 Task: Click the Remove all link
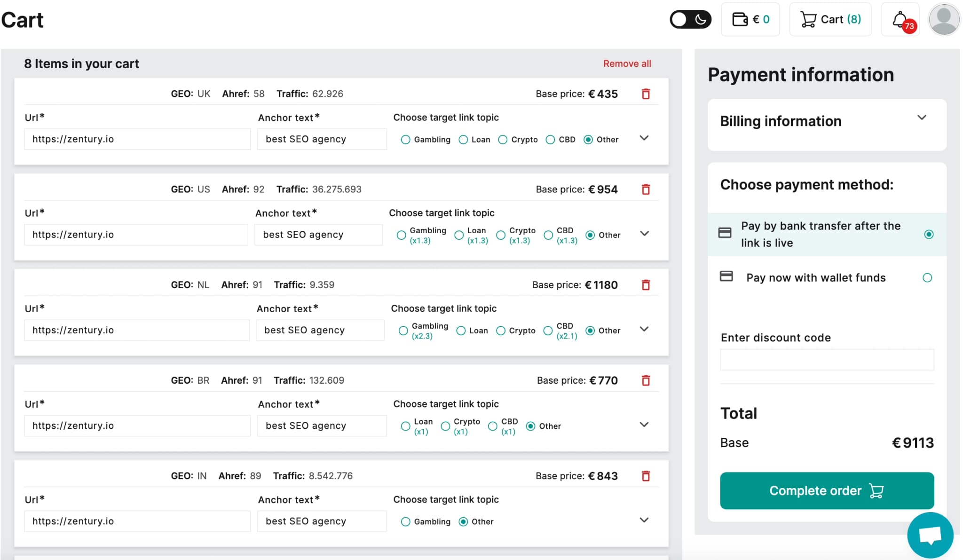(627, 64)
